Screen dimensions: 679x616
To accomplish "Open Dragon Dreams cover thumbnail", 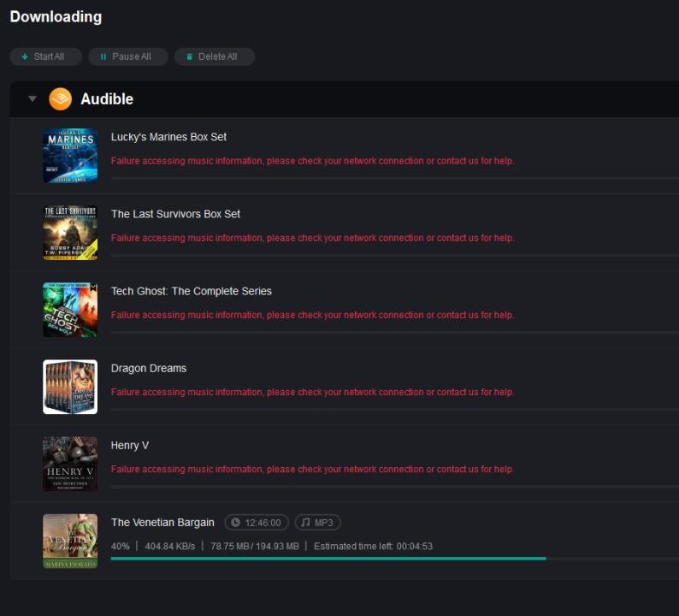I will (70, 387).
